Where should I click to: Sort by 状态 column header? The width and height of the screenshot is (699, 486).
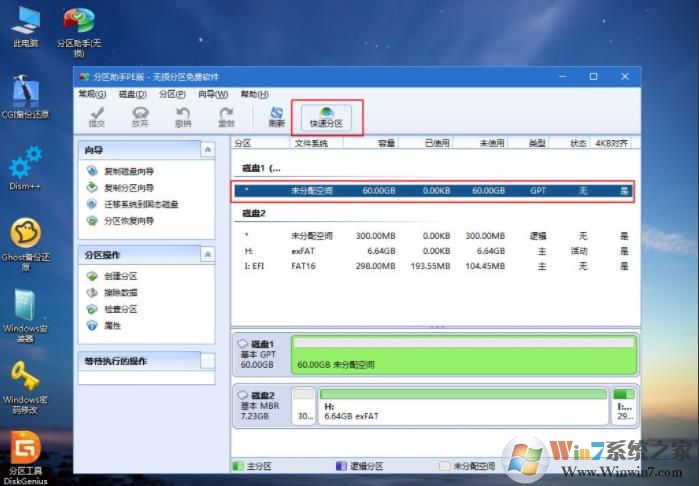[x=570, y=143]
